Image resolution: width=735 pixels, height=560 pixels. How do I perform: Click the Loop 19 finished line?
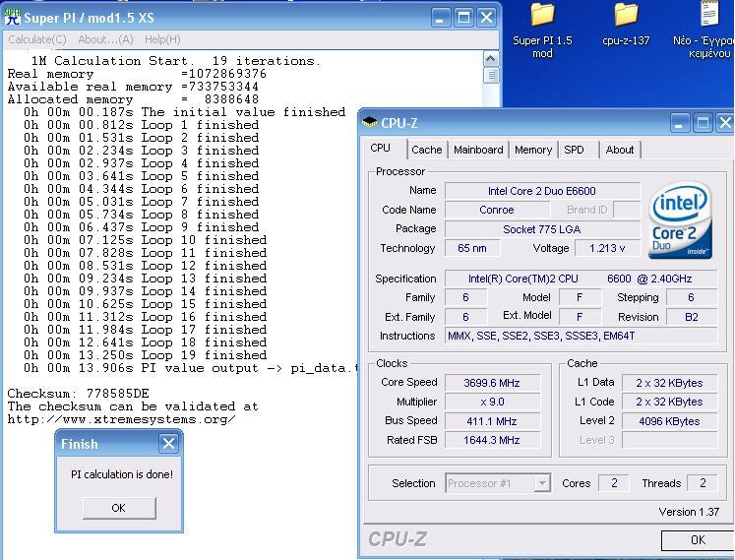tap(146, 355)
